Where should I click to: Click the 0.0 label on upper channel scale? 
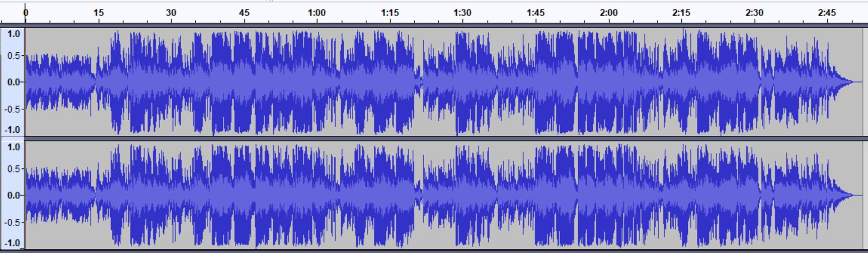coord(14,82)
